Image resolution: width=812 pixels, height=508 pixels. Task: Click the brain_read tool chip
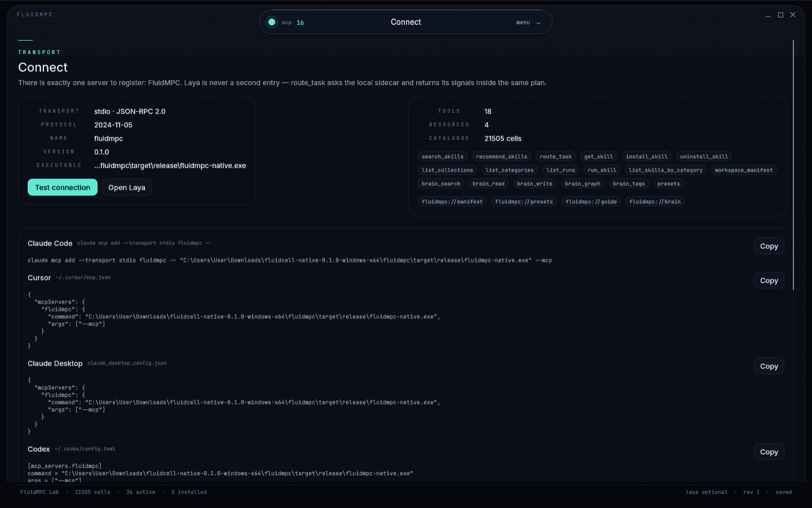coord(489,184)
